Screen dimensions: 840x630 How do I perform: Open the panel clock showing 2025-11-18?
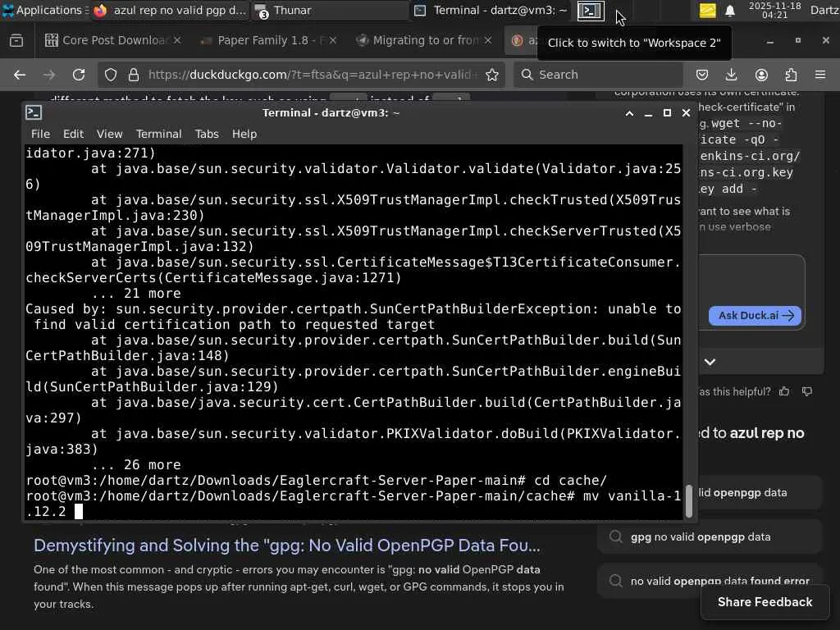[774, 10]
